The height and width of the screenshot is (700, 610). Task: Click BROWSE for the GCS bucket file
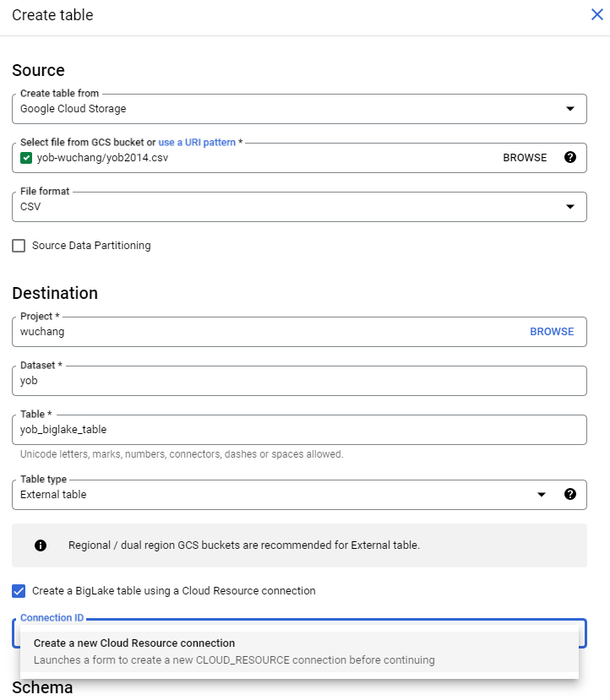(525, 158)
